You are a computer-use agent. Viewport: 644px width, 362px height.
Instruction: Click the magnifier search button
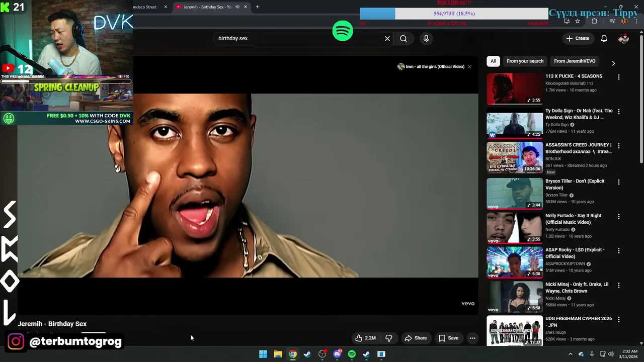point(404,38)
